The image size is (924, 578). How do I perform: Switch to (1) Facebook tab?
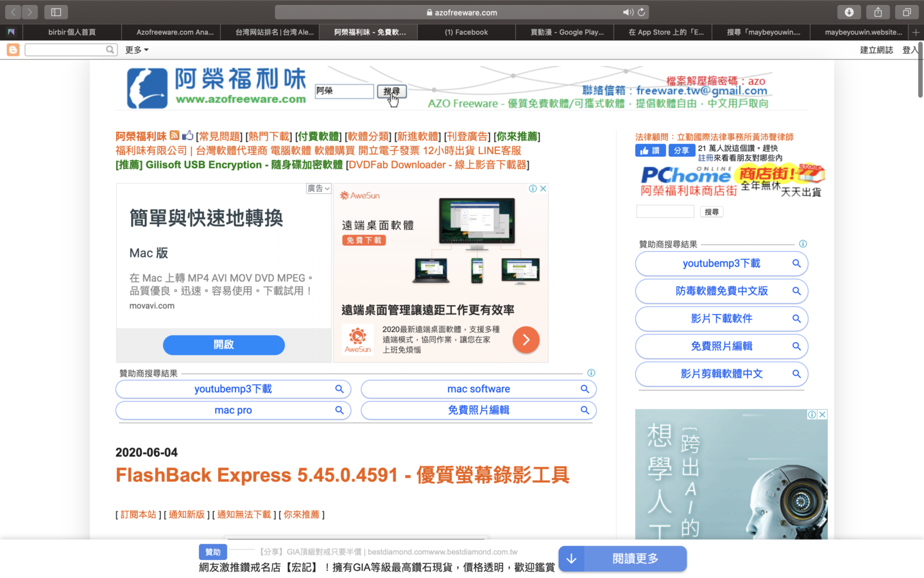coord(466,32)
